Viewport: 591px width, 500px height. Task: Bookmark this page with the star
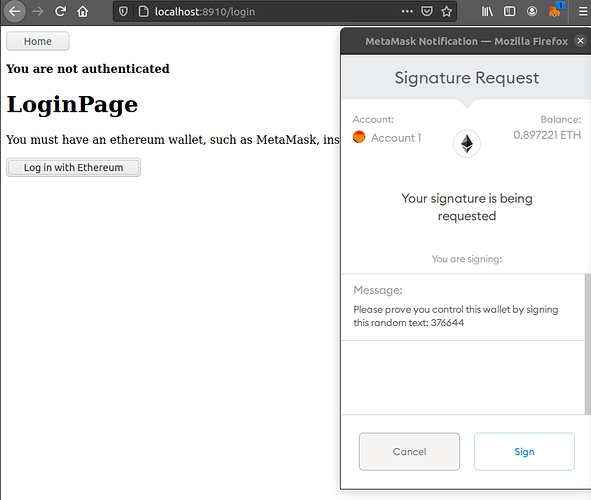click(x=447, y=12)
